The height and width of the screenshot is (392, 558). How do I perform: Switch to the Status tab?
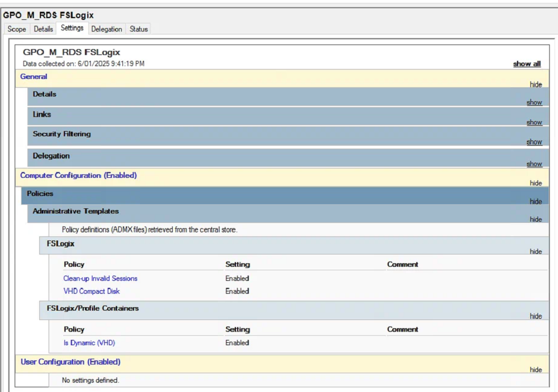point(138,29)
